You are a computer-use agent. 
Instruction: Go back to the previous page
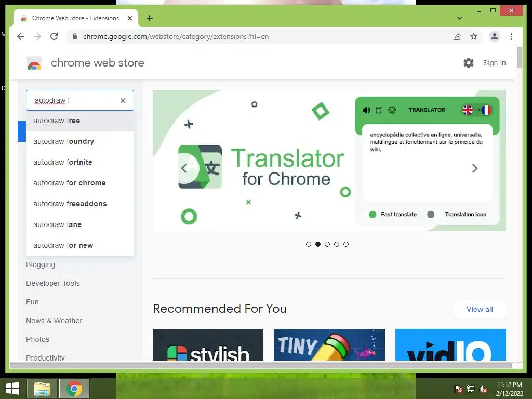[21, 37]
